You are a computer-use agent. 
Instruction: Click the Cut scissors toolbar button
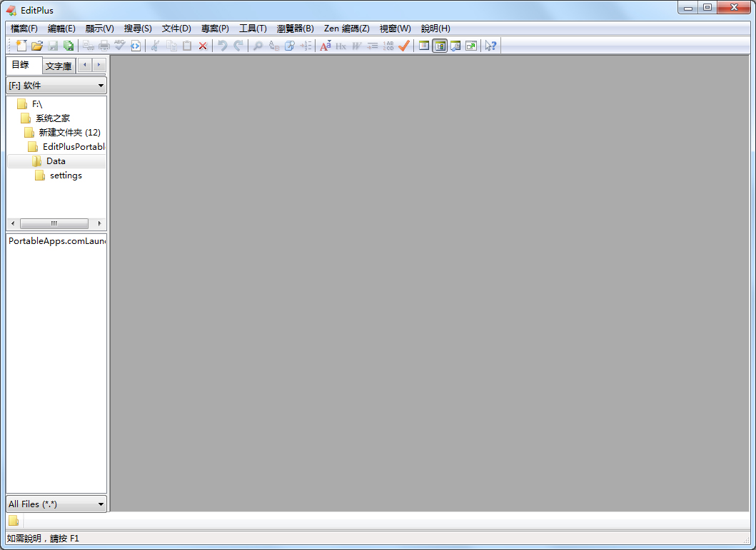coord(154,46)
